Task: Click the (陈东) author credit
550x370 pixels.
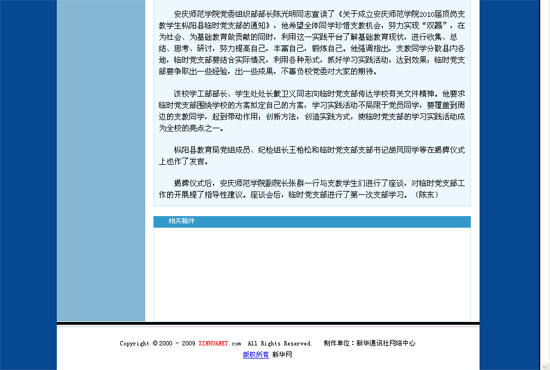Action: (427, 194)
